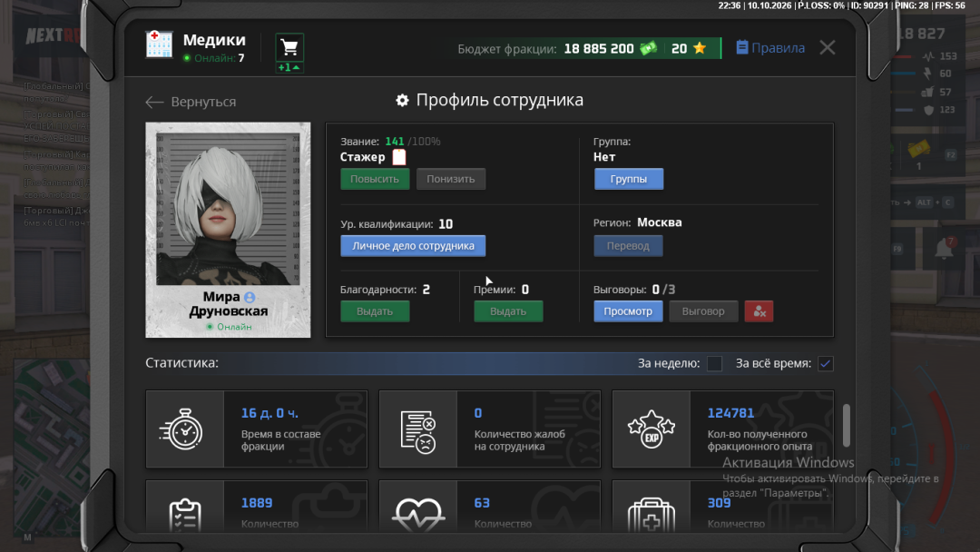Screen dimensions: 980x552
Task: Click the yellow ticket icon in the HUD
Action: click(918, 150)
